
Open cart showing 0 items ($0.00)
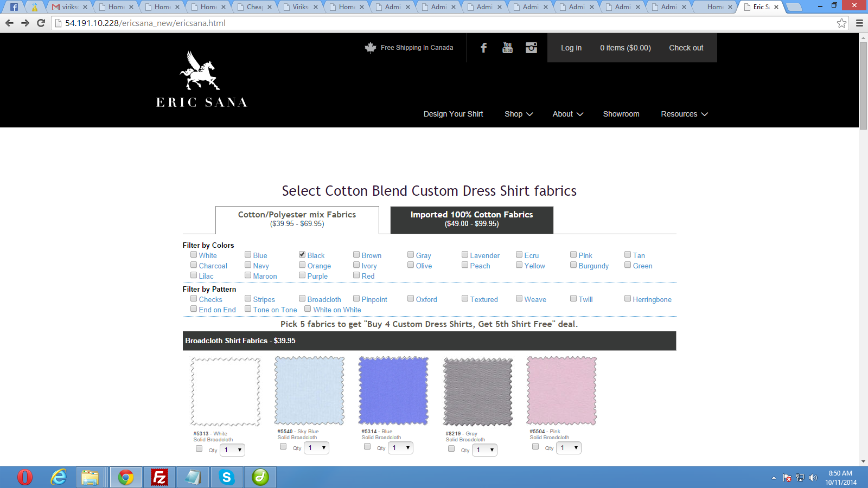(626, 48)
